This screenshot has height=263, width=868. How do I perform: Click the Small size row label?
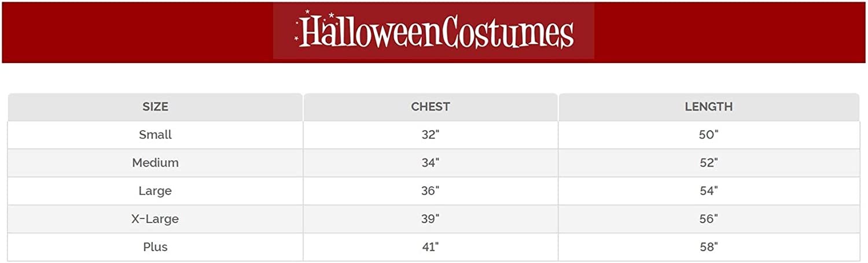(x=155, y=135)
